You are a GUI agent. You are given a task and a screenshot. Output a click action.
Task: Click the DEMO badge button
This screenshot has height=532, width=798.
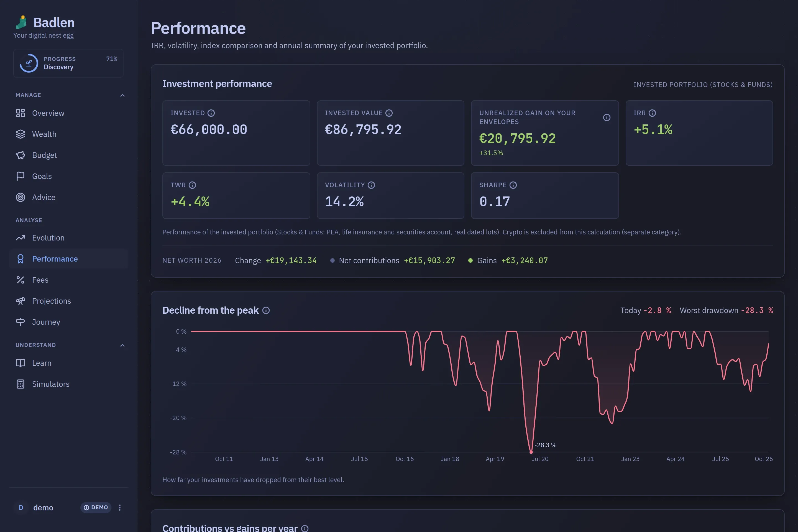(x=96, y=508)
